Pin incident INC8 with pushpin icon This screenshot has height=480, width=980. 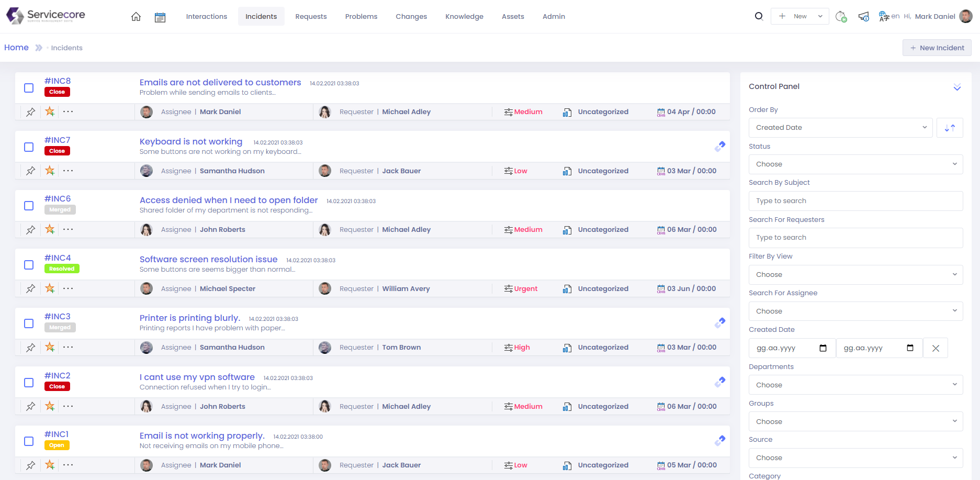coord(31,112)
